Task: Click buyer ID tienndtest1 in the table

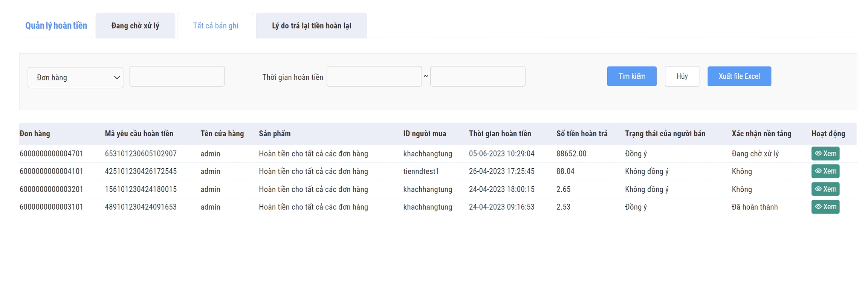Action: (x=421, y=171)
